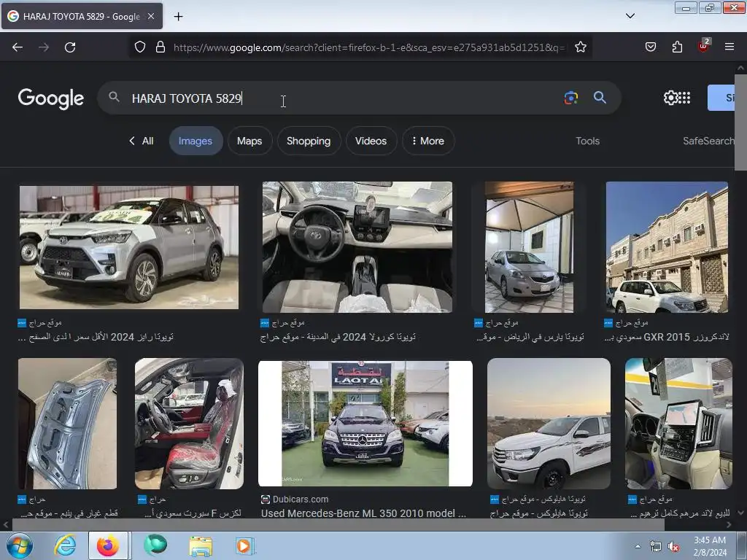Screen dimensions: 747x560
Task: Open the silver Yaris under canopy image
Action: coord(530,247)
